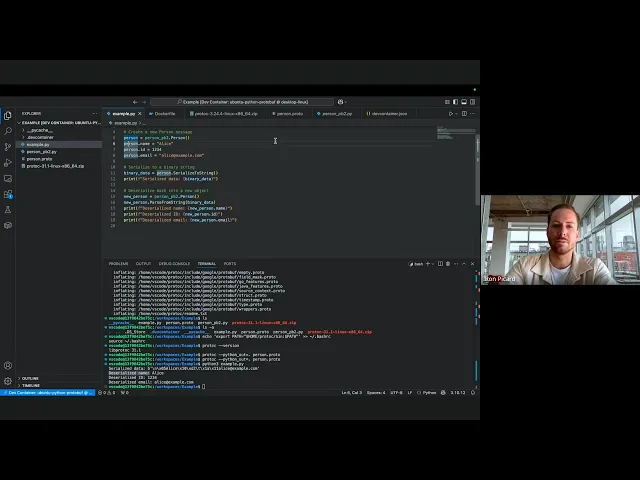
Task: Kill terminal with the trash icon
Action: (x=448, y=264)
